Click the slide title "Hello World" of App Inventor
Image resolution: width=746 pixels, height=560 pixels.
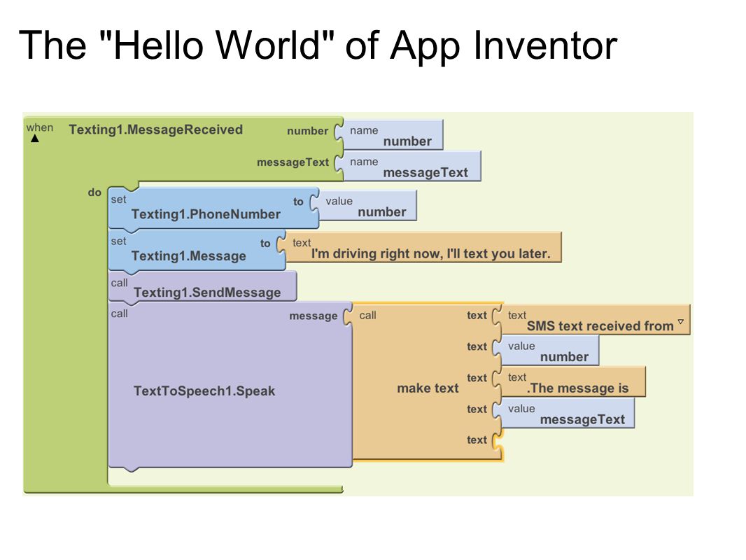pyautogui.click(x=318, y=45)
